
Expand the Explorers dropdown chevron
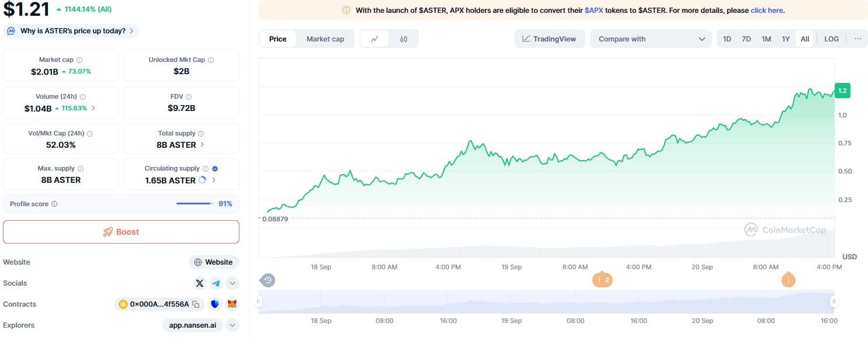click(232, 325)
